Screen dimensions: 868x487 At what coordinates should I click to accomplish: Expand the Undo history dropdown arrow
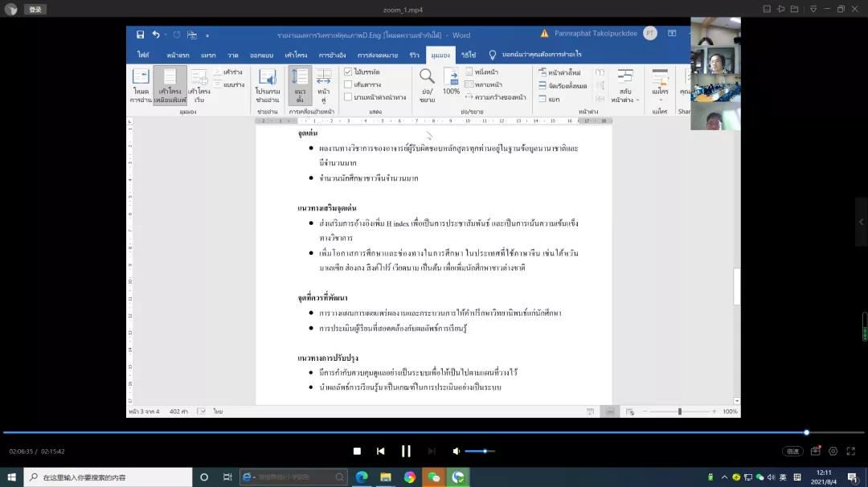click(165, 35)
